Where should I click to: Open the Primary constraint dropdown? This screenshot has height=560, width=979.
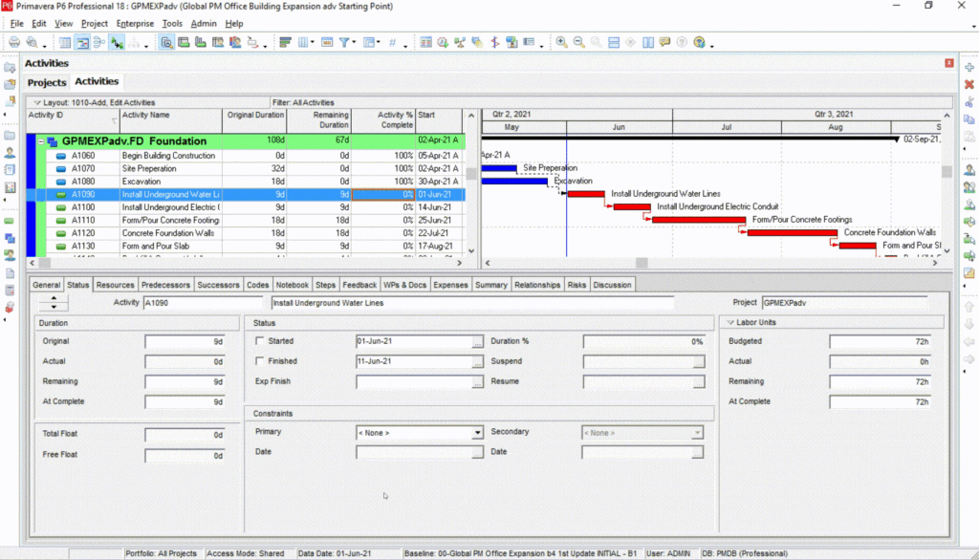pyautogui.click(x=477, y=433)
